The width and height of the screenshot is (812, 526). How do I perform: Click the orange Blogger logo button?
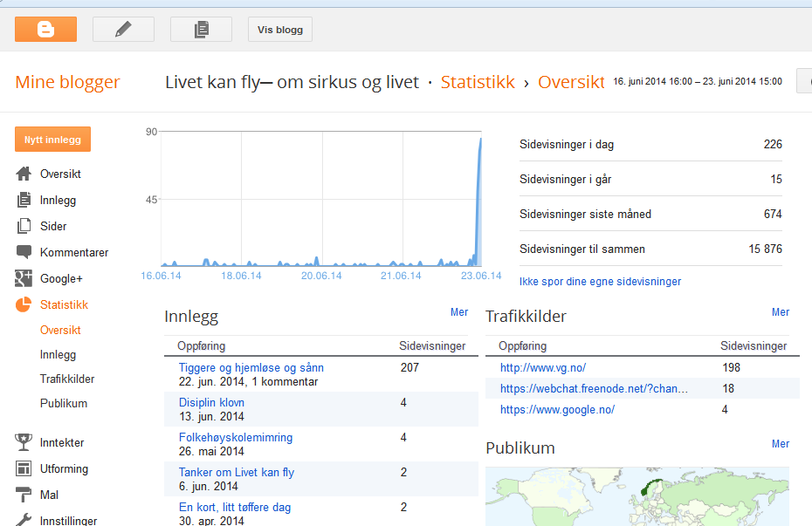pos(45,30)
